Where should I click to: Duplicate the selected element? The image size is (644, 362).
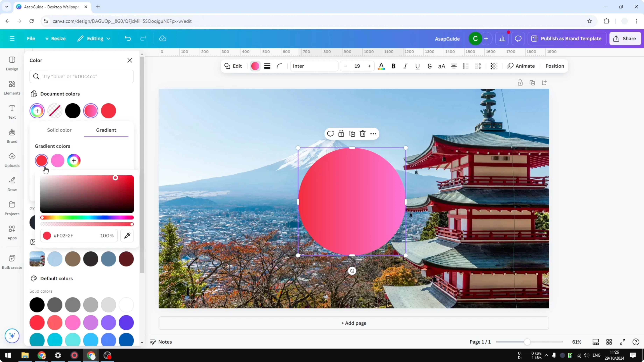point(352,134)
